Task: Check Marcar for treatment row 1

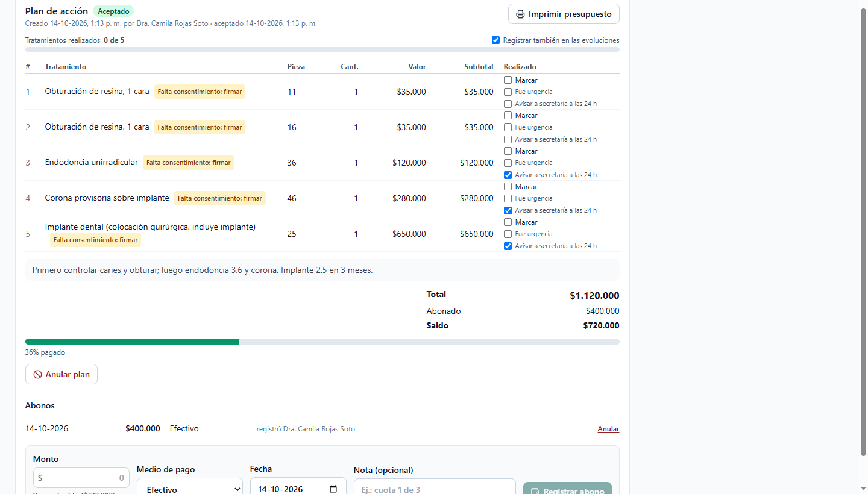Action: (x=508, y=80)
